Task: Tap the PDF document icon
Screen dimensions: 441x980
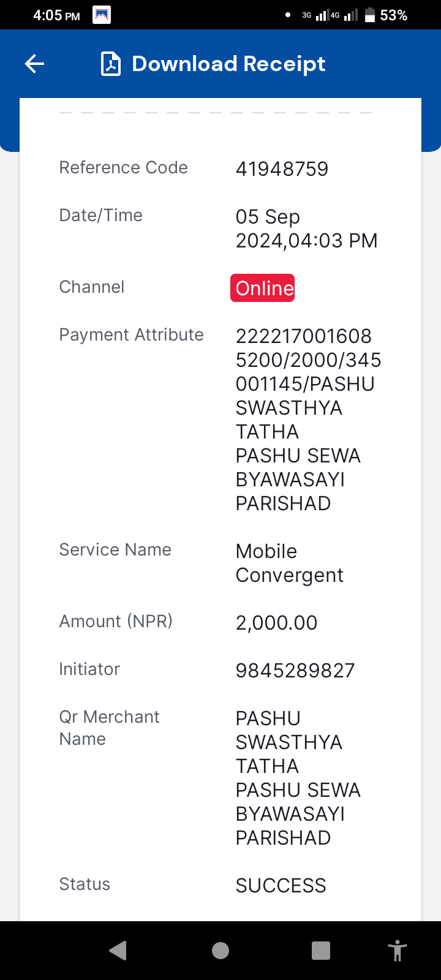Action: point(111,64)
